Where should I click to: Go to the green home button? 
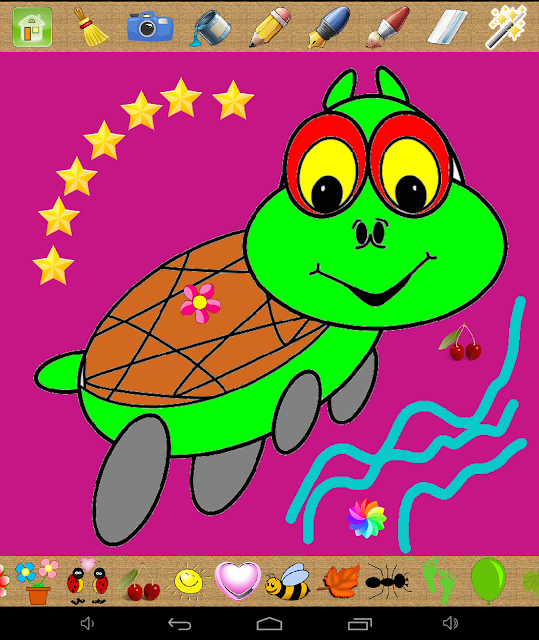pyautogui.click(x=32, y=27)
